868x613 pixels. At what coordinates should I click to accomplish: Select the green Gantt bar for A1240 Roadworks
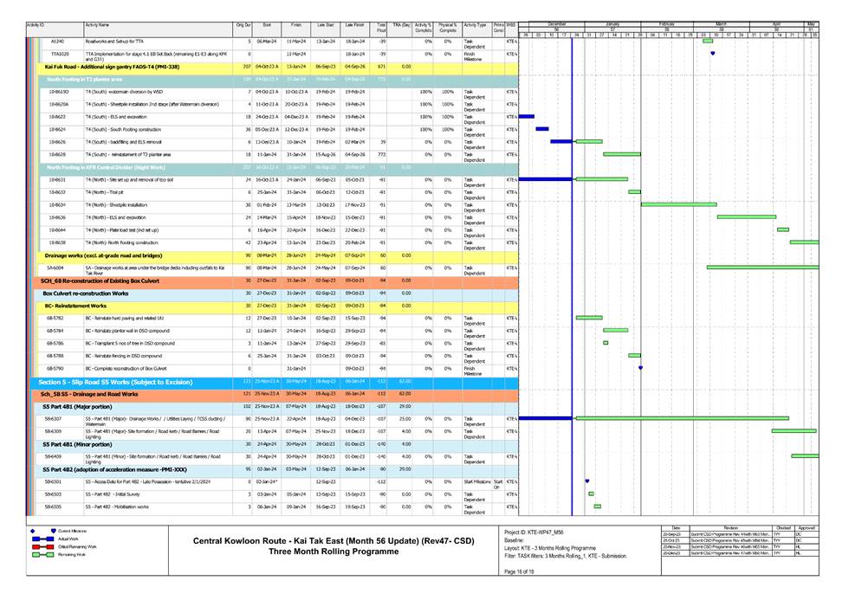[708, 41]
